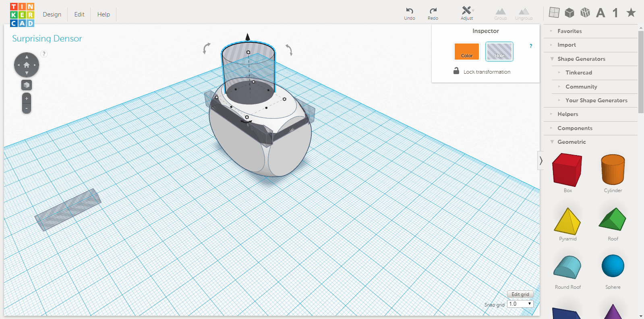Click the Edit grid button
The height and width of the screenshot is (319, 644).
(520, 294)
